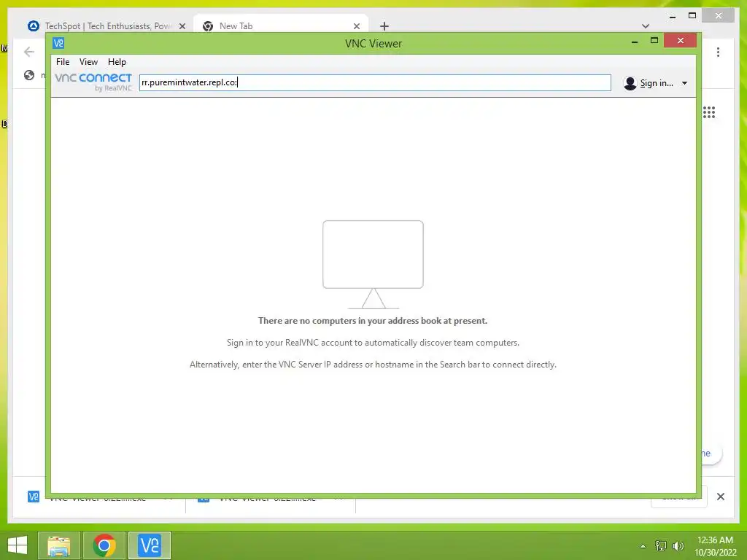The height and width of the screenshot is (560, 747).
Task: Show hidden system tray icons
Action: (x=643, y=546)
